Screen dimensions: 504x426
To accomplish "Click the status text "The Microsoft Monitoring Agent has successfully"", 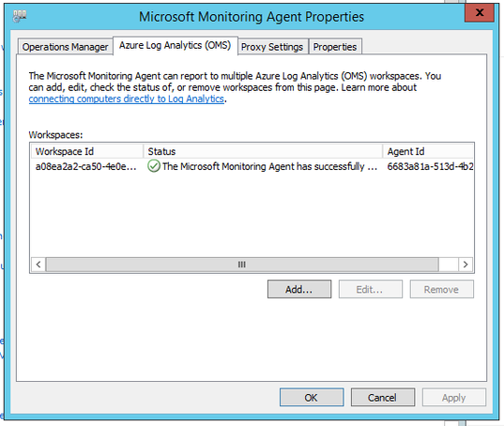I will tap(269, 166).
